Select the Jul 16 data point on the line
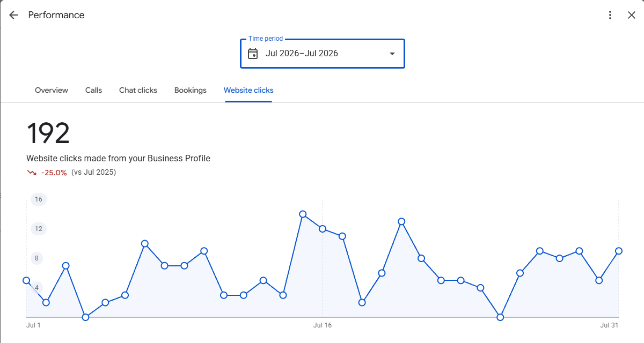Image resolution: width=644 pixels, height=343 pixels. [x=323, y=229]
